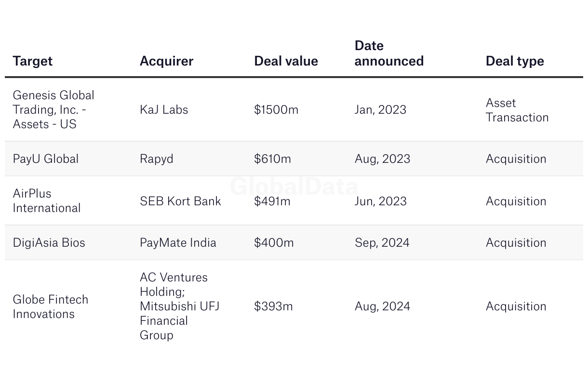Select the Rapyd acquirer cell
This screenshot has height=372, width=588.
(156, 159)
